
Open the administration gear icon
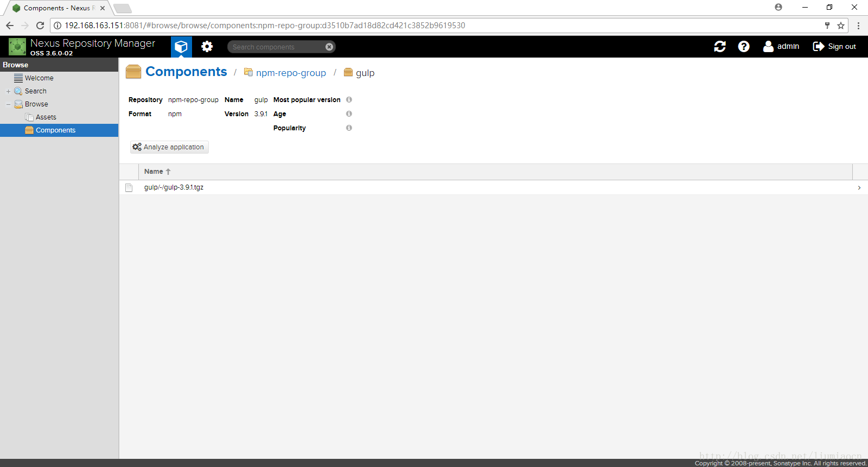(x=207, y=47)
